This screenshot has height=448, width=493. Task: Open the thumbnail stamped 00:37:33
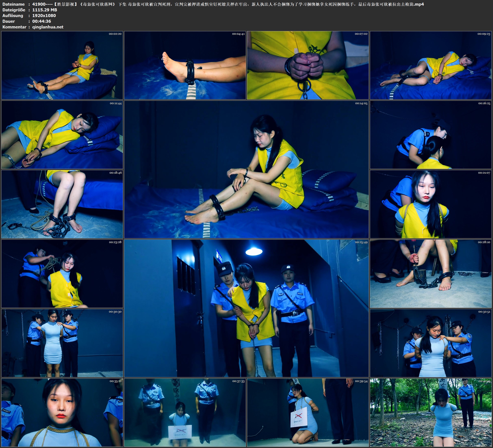[185, 412]
